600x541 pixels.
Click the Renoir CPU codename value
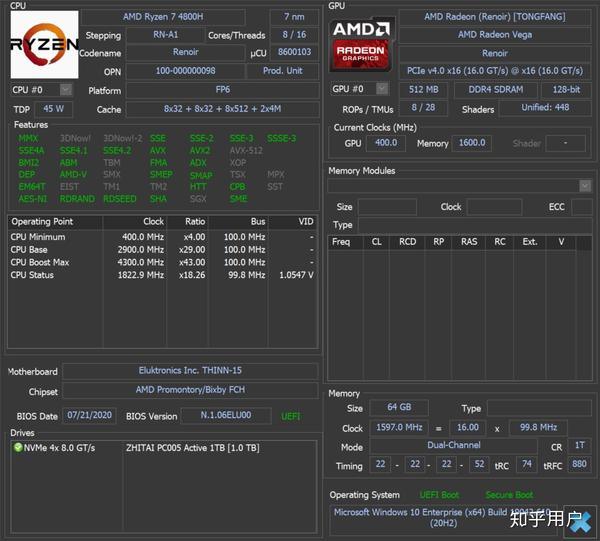click(x=186, y=52)
